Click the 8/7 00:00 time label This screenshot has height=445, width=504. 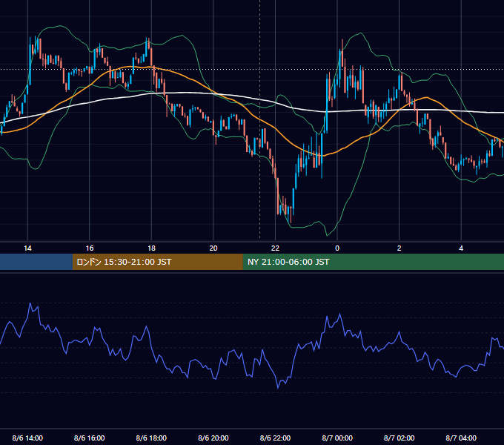(337, 438)
